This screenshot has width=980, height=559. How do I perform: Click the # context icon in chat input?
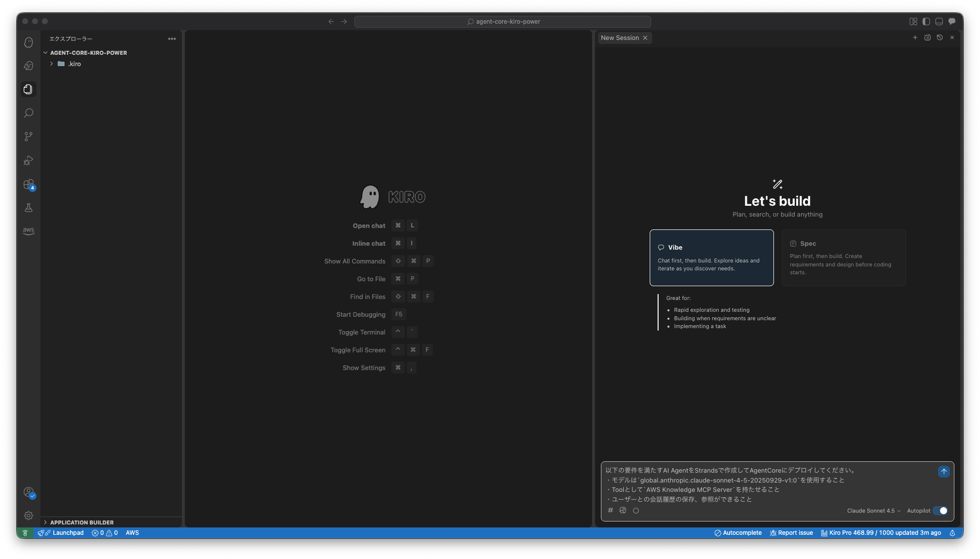610,511
